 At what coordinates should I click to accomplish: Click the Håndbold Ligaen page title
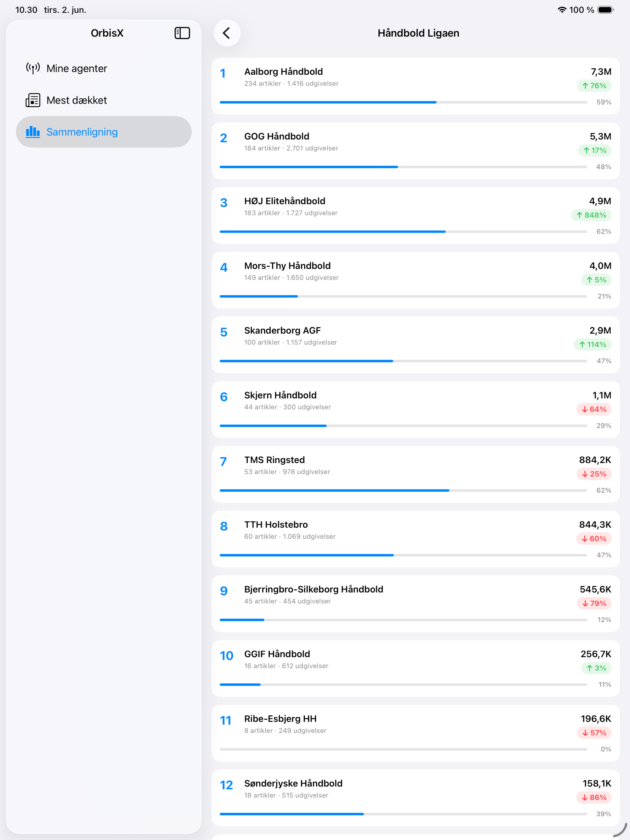(418, 33)
